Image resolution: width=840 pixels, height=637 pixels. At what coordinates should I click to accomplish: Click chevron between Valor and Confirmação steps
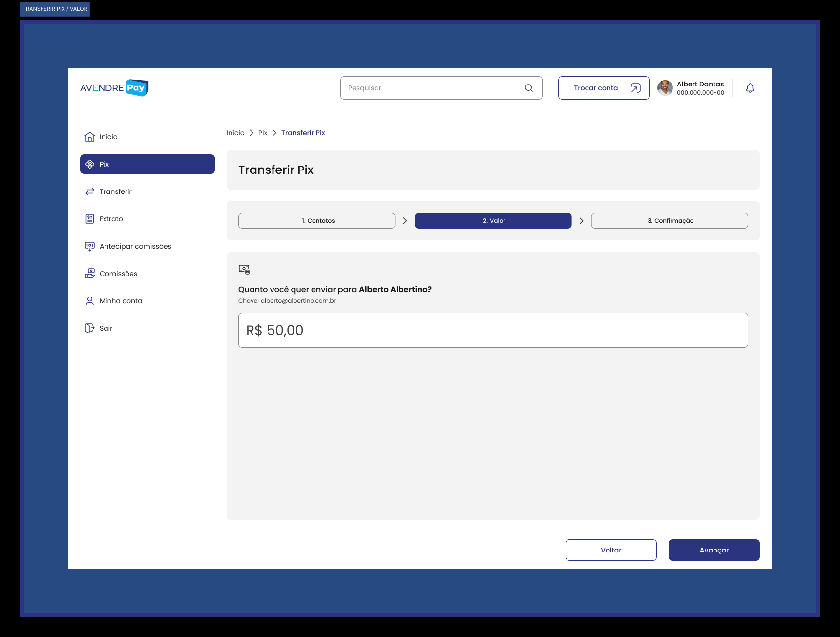pos(581,221)
